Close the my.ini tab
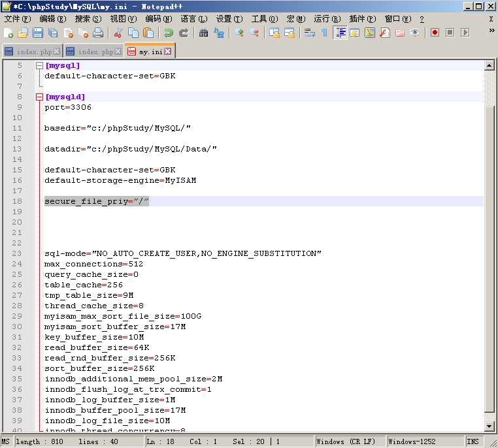Viewport: 498px width, 448px height. coord(168,52)
